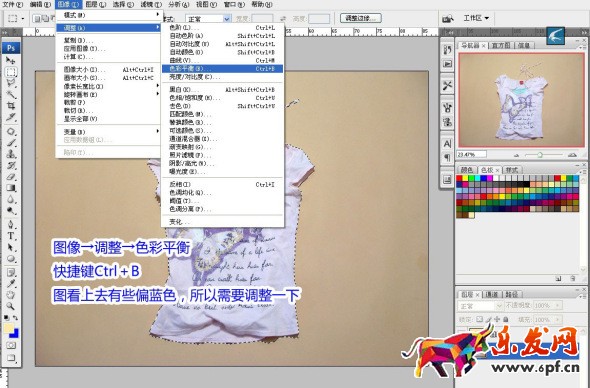Toggle lock transparent pixels in Layers panel
The height and width of the screenshot is (388, 590).
(x=479, y=319)
